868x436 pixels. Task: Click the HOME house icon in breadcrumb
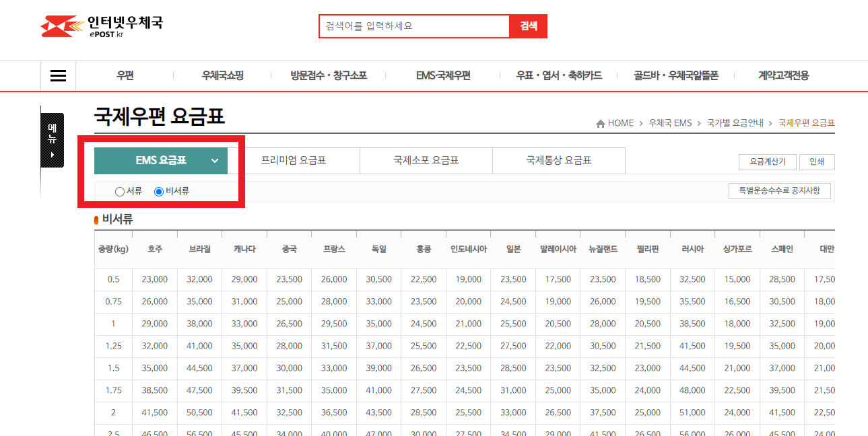point(600,122)
